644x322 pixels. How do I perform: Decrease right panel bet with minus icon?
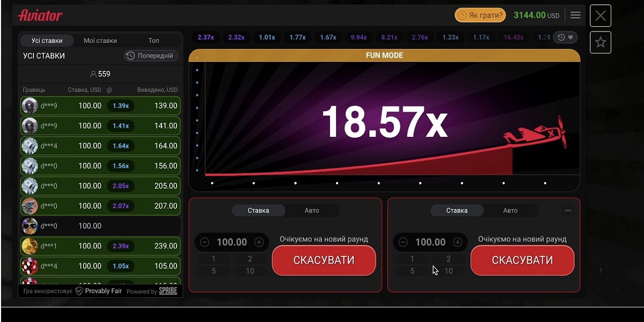click(403, 242)
